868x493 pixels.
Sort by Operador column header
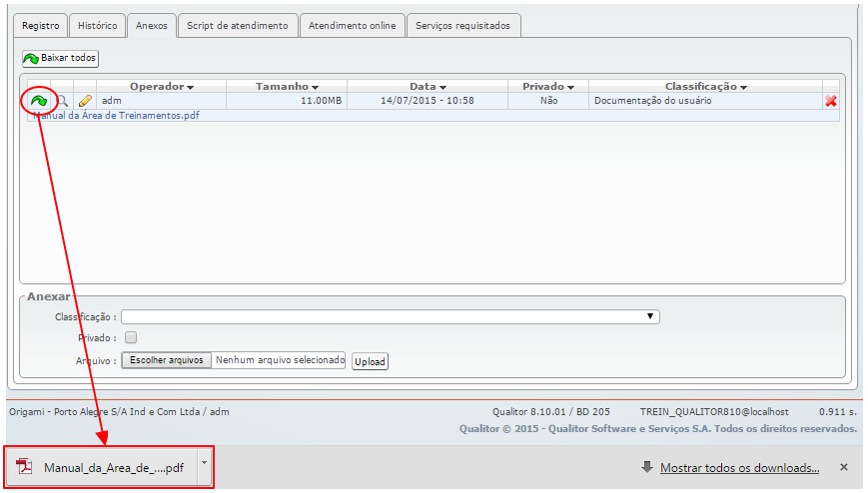pos(161,87)
